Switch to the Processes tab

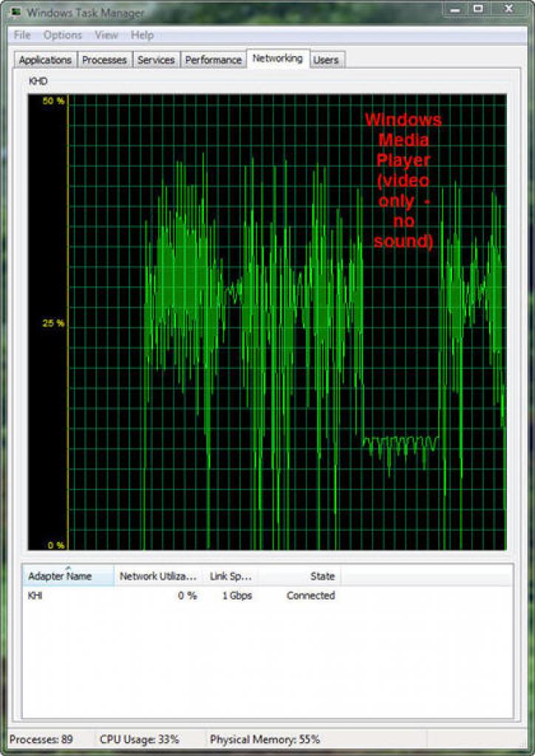pos(104,60)
